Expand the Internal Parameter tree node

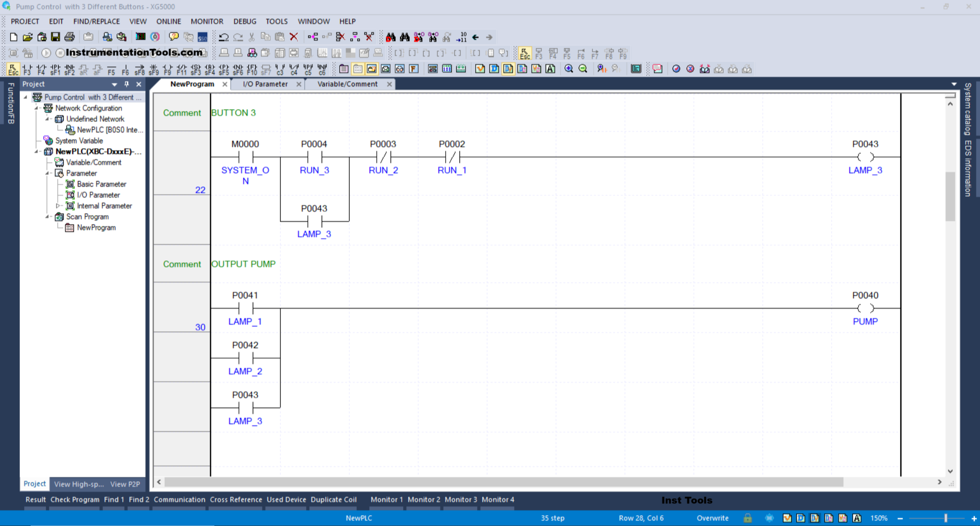pos(58,206)
